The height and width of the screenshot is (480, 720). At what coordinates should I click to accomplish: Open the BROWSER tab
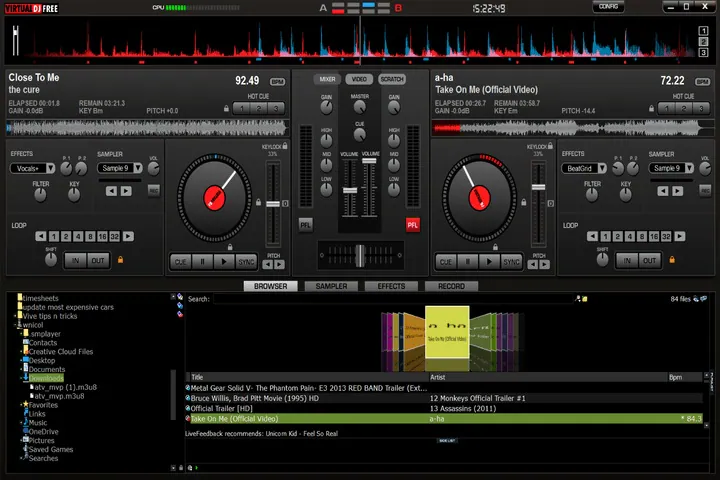pyautogui.click(x=270, y=286)
